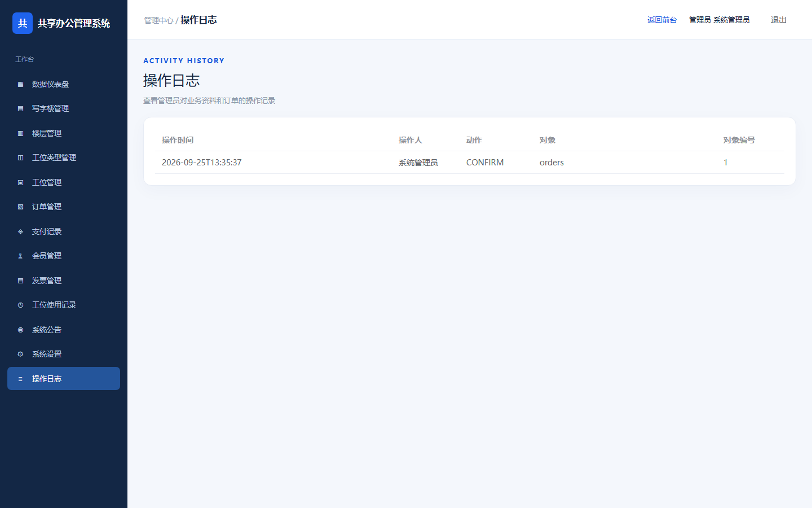Screen dimensions: 812x508
Task: Open 订单管理 in the sidebar
Action: click(64, 207)
